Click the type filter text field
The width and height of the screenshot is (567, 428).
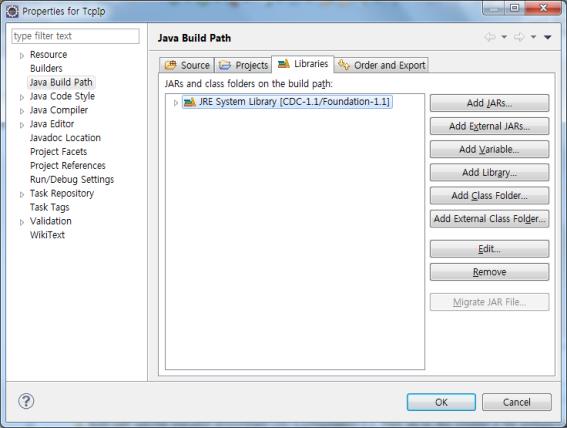click(75, 36)
